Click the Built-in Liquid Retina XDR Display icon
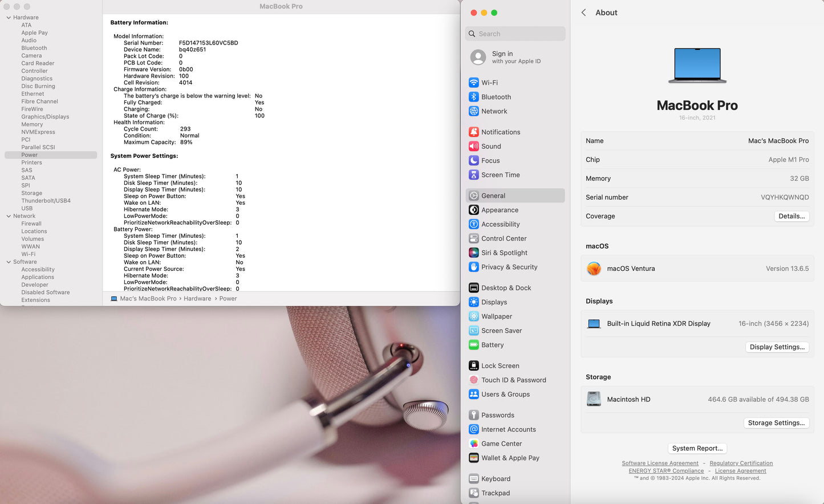 click(594, 324)
